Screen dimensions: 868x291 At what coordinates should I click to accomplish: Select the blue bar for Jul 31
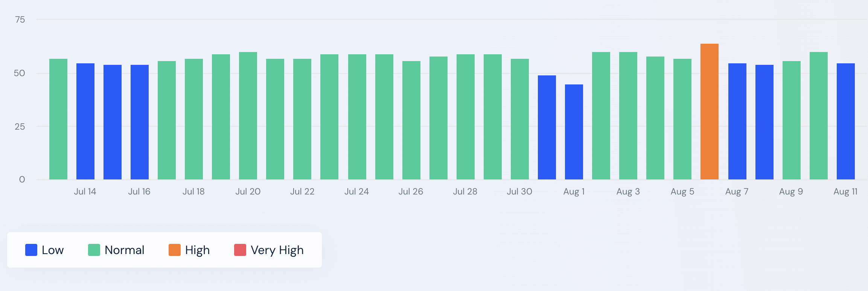point(547,127)
